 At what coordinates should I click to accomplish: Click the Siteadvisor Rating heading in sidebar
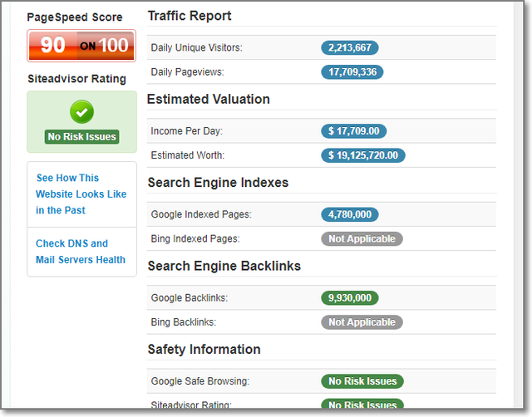pos(76,79)
